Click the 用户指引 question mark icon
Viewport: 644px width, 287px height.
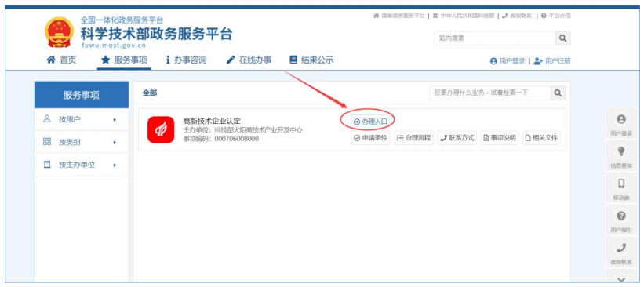tap(621, 216)
